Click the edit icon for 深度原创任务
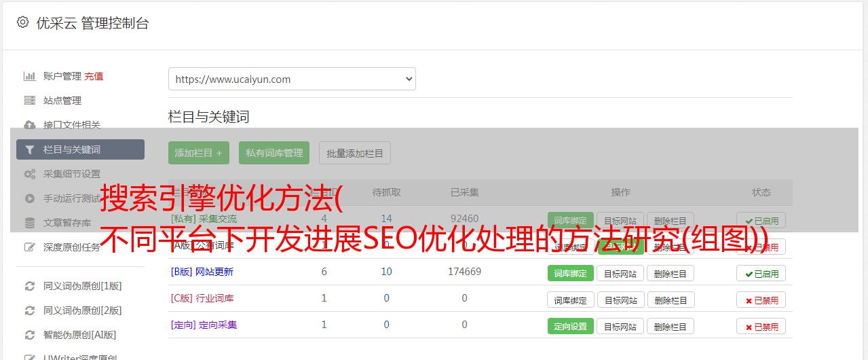This screenshot has height=360, width=868. point(29,247)
